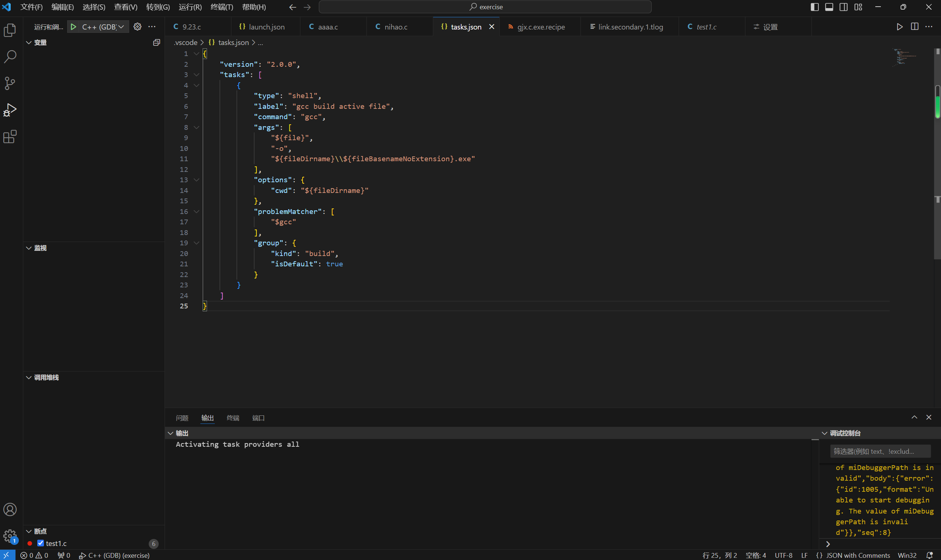Open the Accounts icon in activity bar
Image resolution: width=941 pixels, height=560 pixels.
pyautogui.click(x=10, y=509)
